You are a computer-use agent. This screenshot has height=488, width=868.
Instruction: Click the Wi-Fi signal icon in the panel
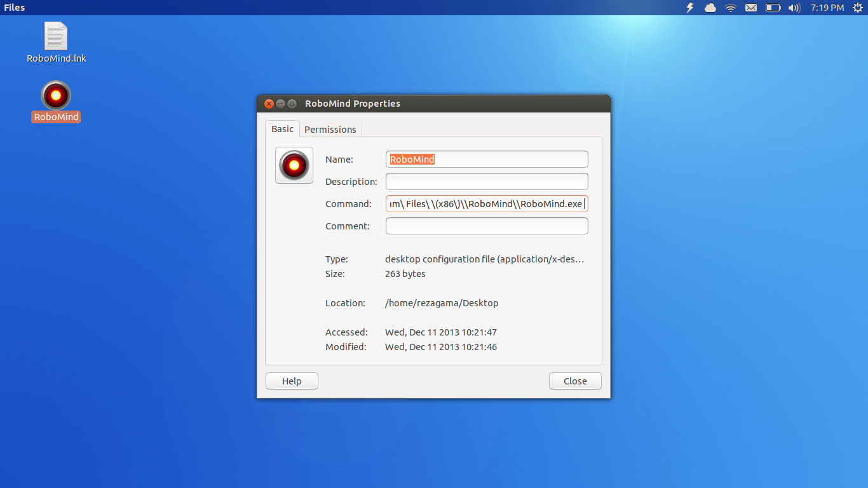730,8
